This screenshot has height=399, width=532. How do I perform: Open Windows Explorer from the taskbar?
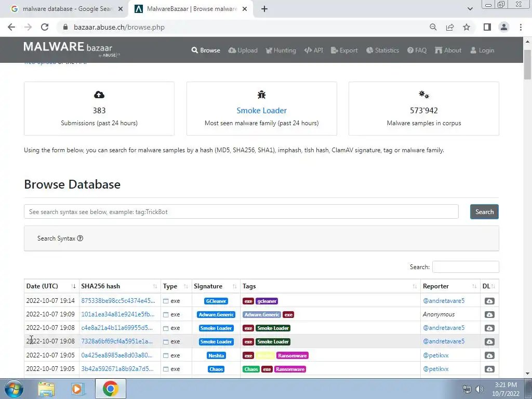click(46, 389)
